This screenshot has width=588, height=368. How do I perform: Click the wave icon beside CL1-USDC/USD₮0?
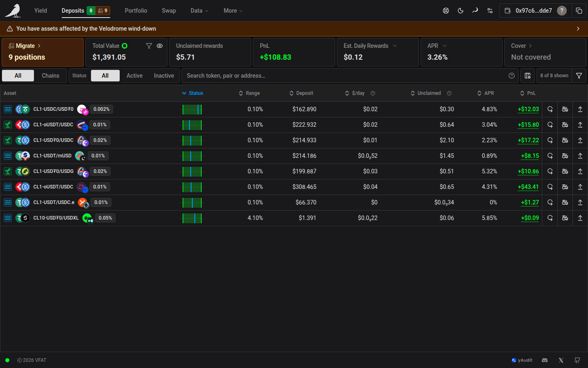[x=8, y=109]
